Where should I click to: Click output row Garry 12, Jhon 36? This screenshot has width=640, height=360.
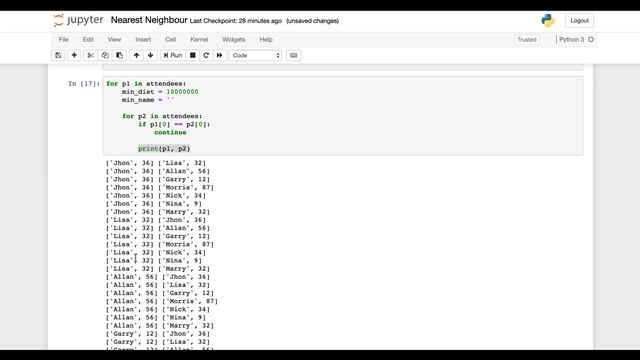(x=158, y=334)
